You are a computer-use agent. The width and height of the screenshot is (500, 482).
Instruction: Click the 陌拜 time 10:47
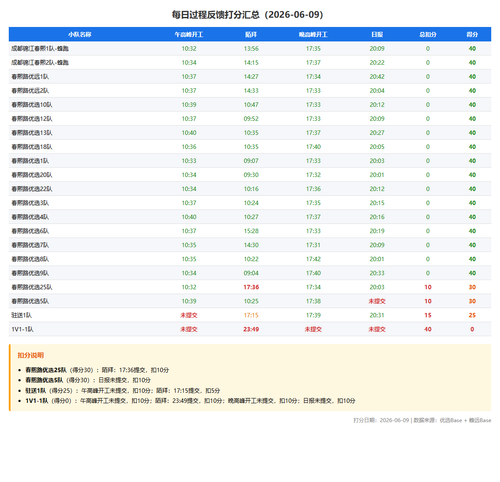click(x=251, y=105)
